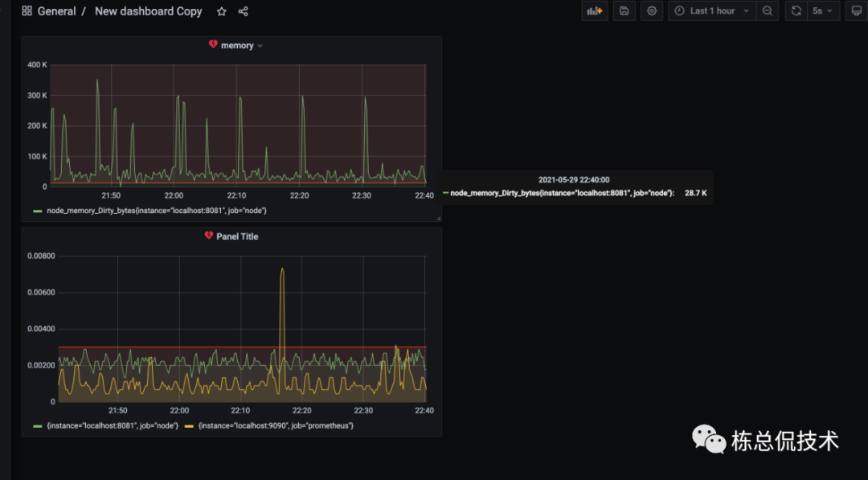Open the 5s refresh interval dropdown
The height and width of the screenshot is (480, 868).
[x=823, y=11]
